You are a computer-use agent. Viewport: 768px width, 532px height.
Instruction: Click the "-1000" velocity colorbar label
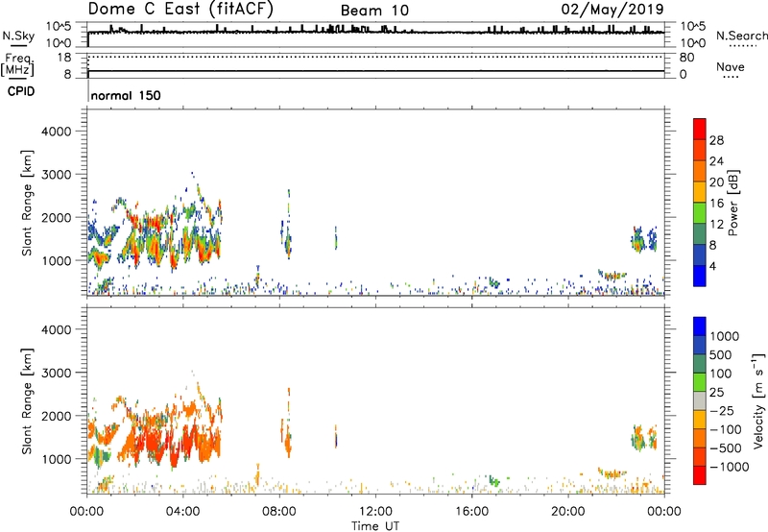[730, 467]
